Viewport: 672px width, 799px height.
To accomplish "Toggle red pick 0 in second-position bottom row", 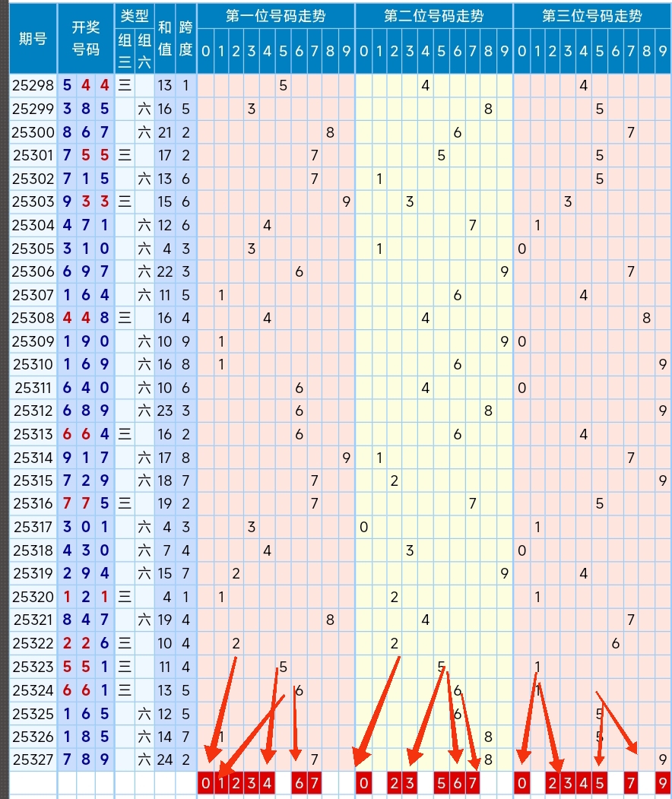I will pyautogui.click(x=363, y=783).
